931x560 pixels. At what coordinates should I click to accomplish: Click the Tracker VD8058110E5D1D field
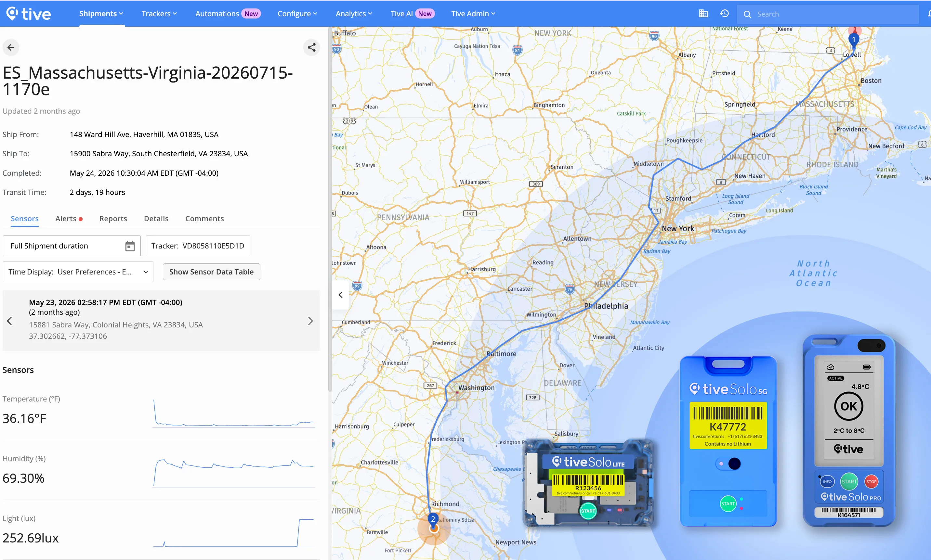point(198,246)
